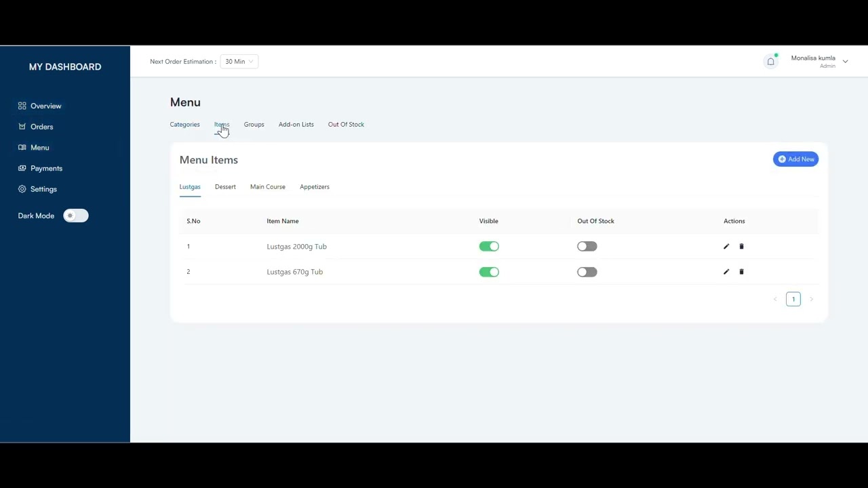Mark Lustgas 670g Tub out of stock
Image resolution: width=868 pixels, height=488 pixels.
point(587,272)
